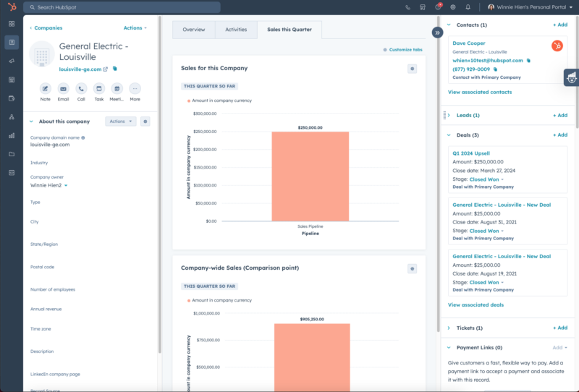The width and height of the screenshot is (579, 392).
Task: Collapse the Contacts (1) section
Action: [x=449, y=25]
